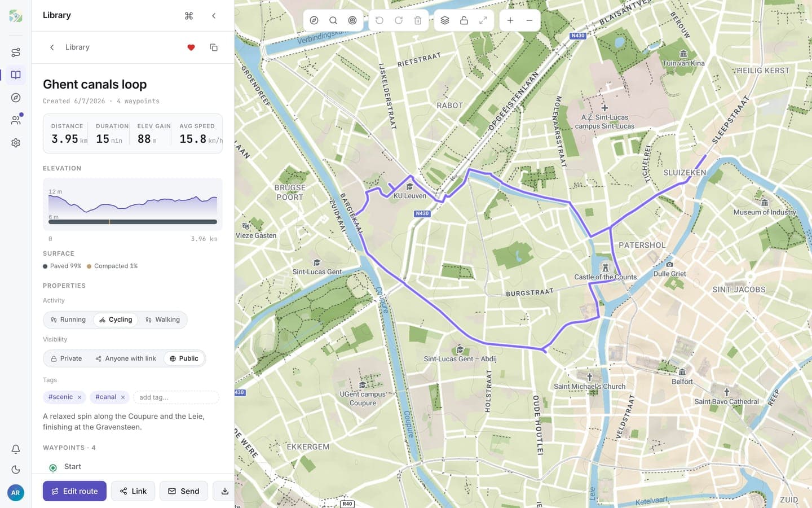The height and width of the screenshot is (508, 812).
Task: Toggle dark mode moon icon
Action: 16,470
